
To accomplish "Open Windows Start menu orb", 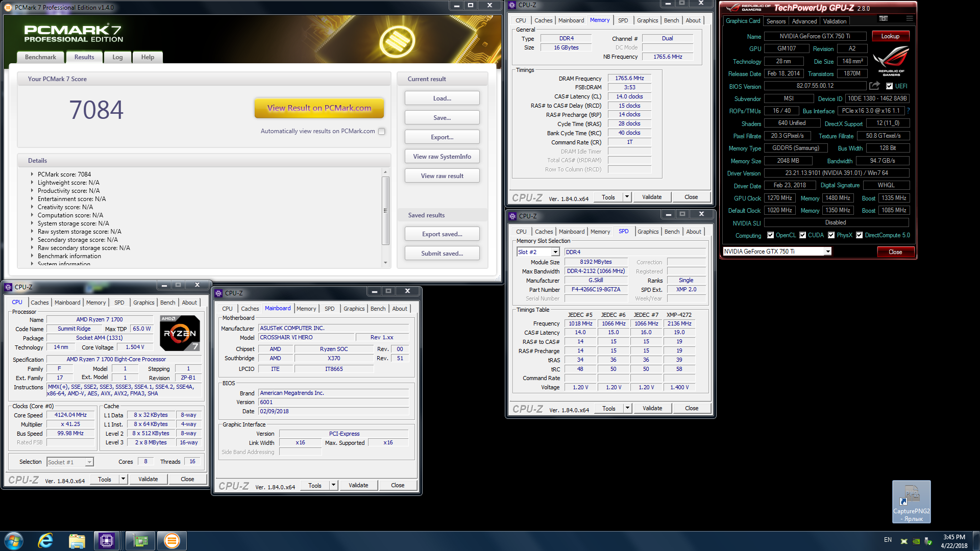I will pos(14,541).
